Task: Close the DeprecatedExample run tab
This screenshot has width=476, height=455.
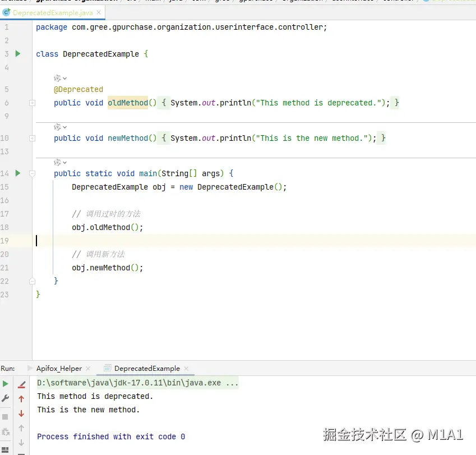Action: (x=186, y=369)
